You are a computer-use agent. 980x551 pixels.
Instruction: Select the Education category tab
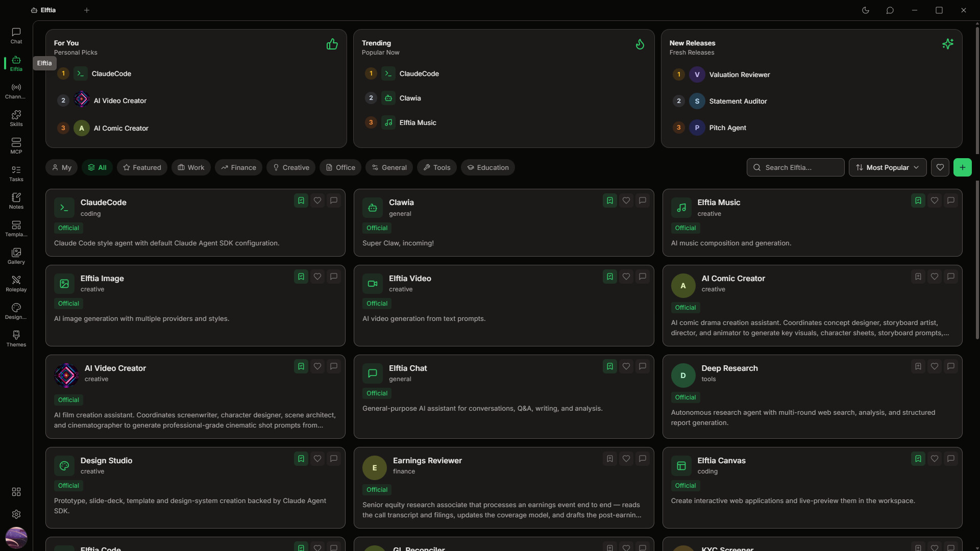[488, 167]
